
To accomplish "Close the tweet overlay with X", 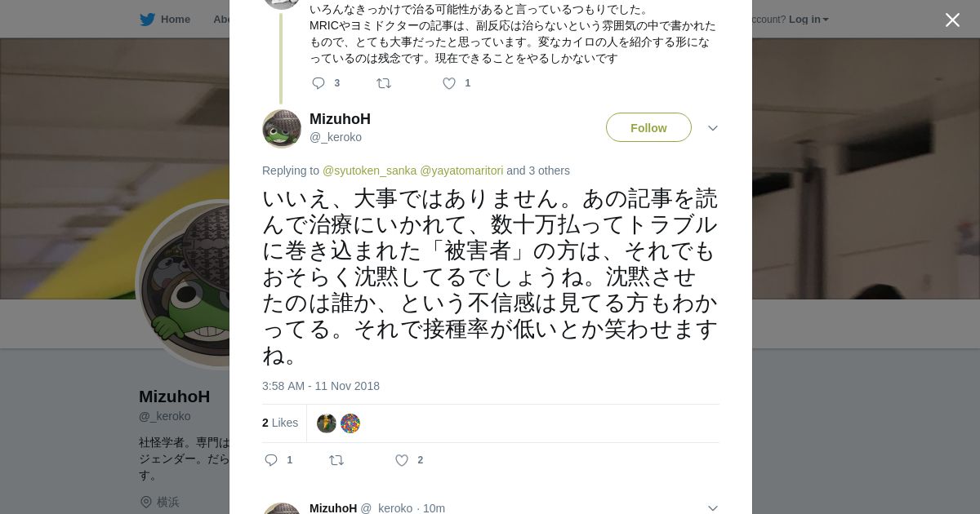I will [952, 20].
